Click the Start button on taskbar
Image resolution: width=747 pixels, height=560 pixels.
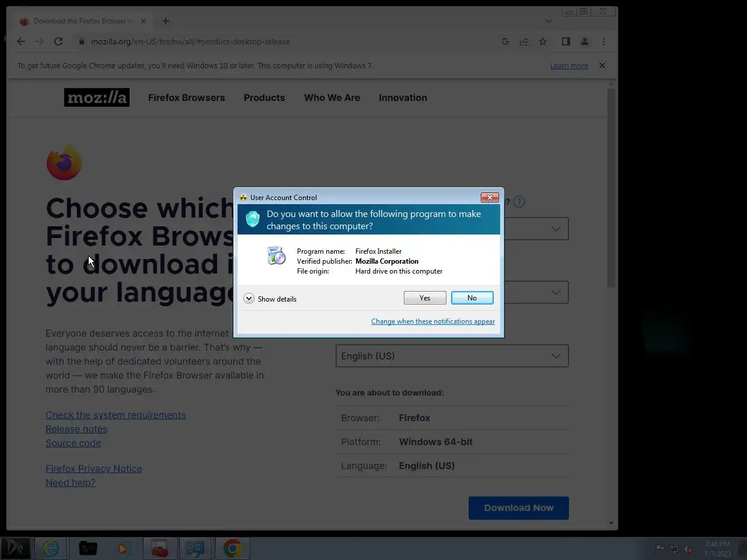tap(15, 548)
